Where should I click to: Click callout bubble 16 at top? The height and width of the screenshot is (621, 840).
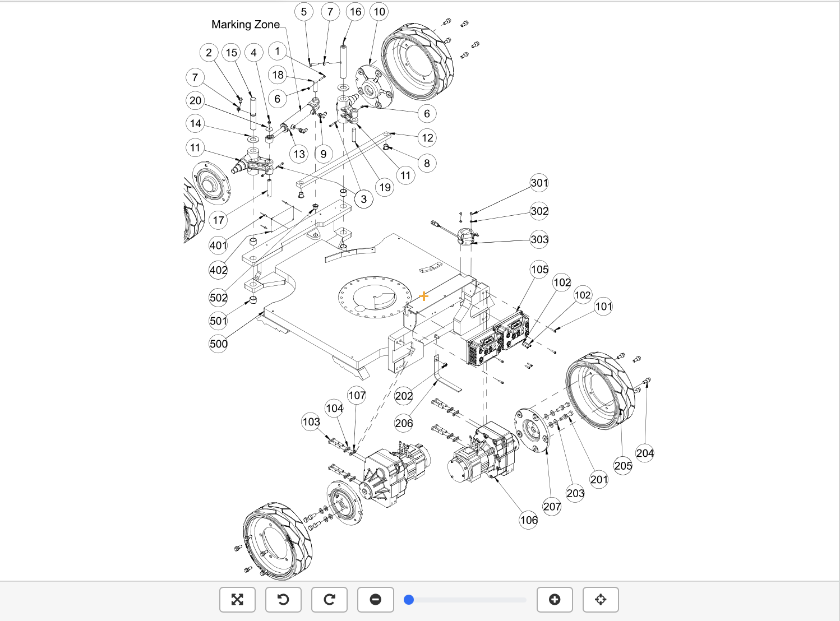[356, 12]
